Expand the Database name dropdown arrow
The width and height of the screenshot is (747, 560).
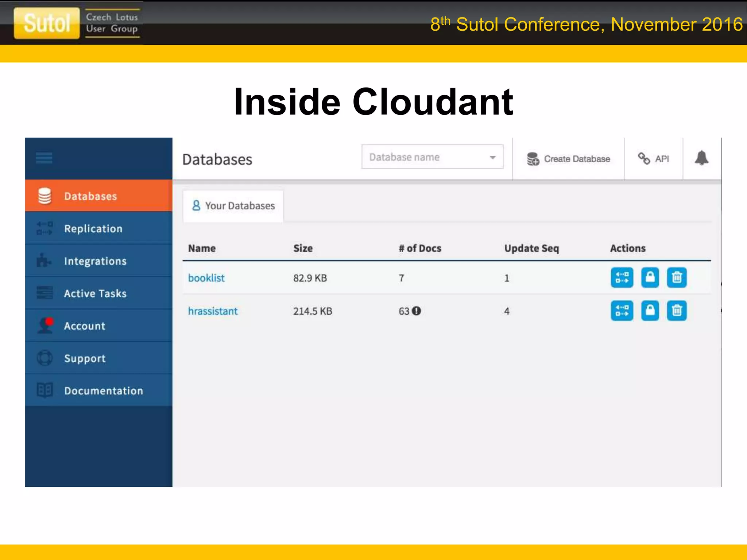click(492, 157)
